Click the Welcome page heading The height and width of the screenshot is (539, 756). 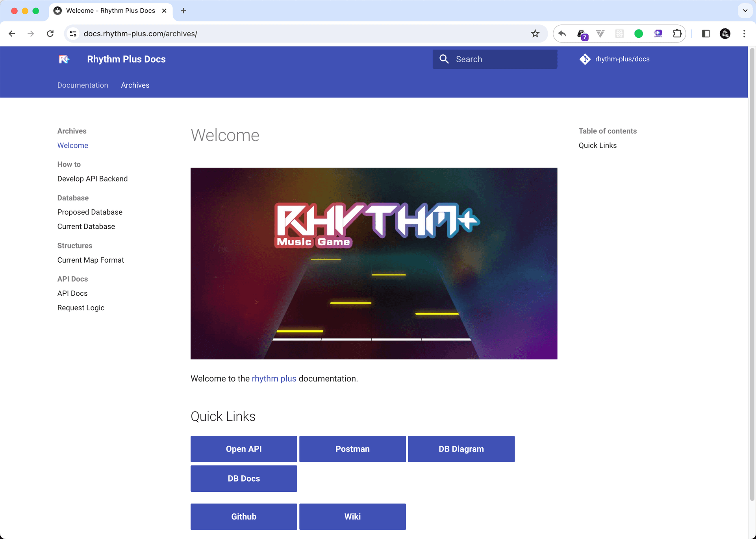pos(225,135)
